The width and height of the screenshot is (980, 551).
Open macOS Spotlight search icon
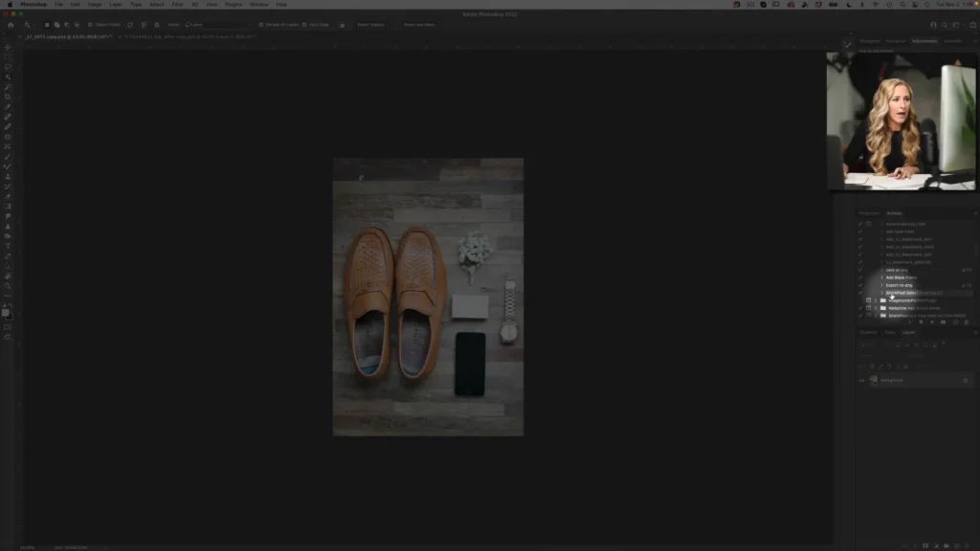902,5
